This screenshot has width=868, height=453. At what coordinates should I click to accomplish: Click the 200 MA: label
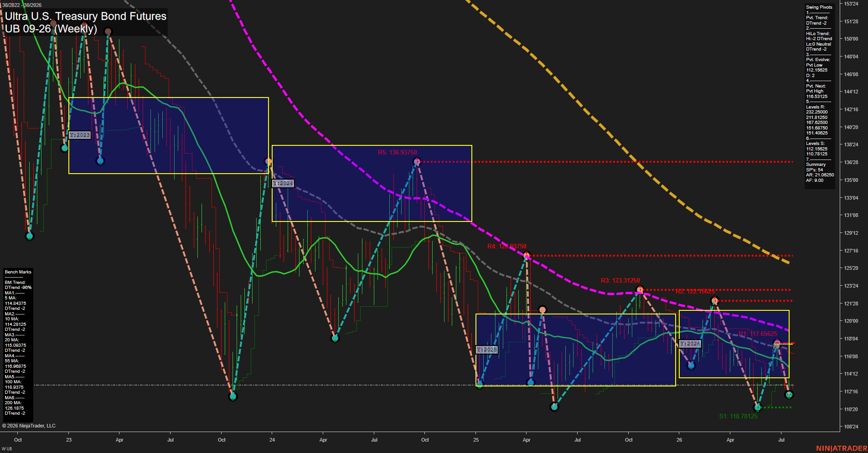pyautogui.click(x=13, y=403)
